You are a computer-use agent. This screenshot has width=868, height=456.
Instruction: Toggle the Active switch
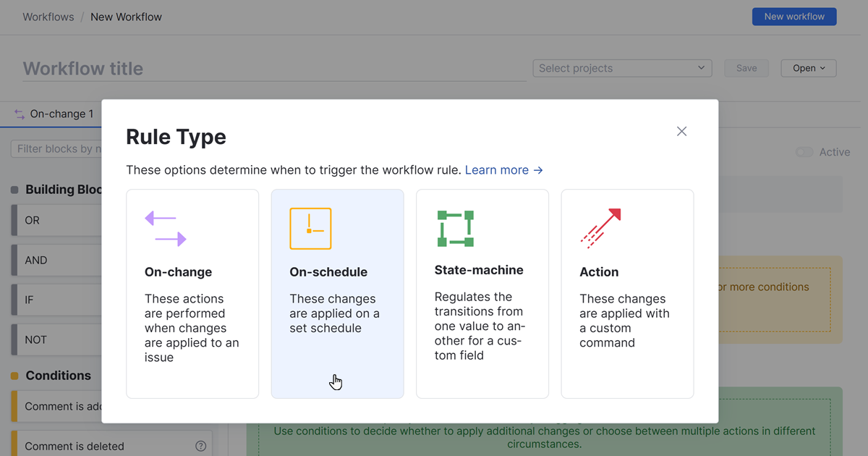(x=804, y=152)
